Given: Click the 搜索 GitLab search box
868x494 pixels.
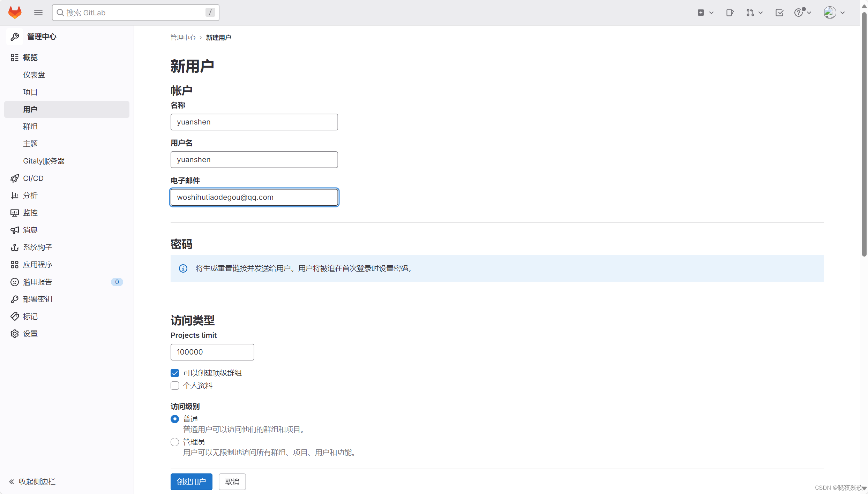Looking at the screenshot, I should click(x=135, y=13).
